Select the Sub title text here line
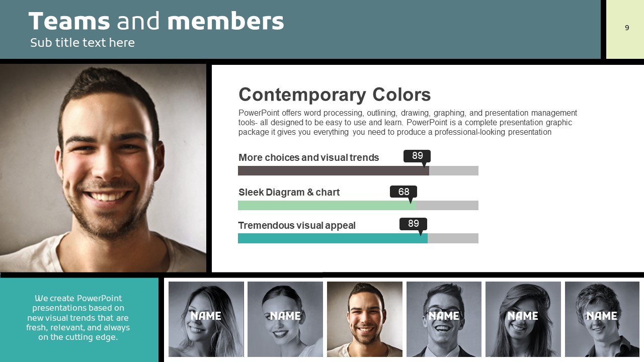The width and height of the screenshot is (644, 362). [x=83, y=43]
